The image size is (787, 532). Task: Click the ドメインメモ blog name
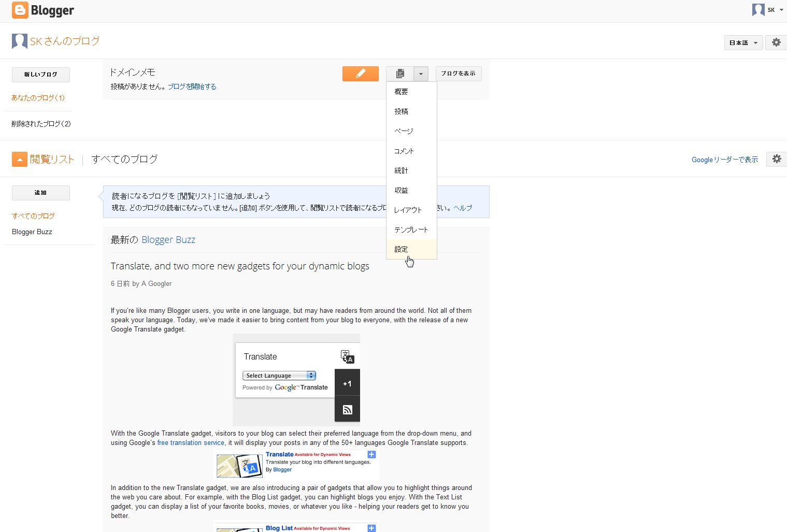(x=133, y=73)
